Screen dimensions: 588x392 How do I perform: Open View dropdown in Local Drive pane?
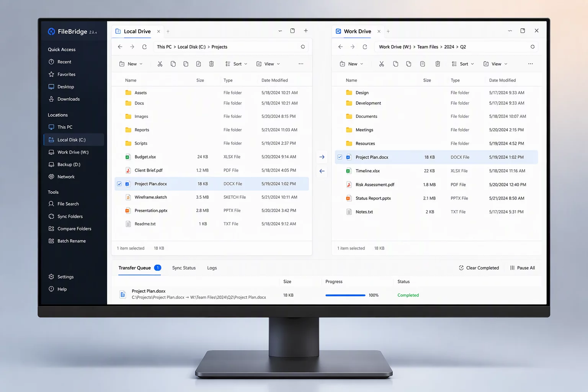268,64
